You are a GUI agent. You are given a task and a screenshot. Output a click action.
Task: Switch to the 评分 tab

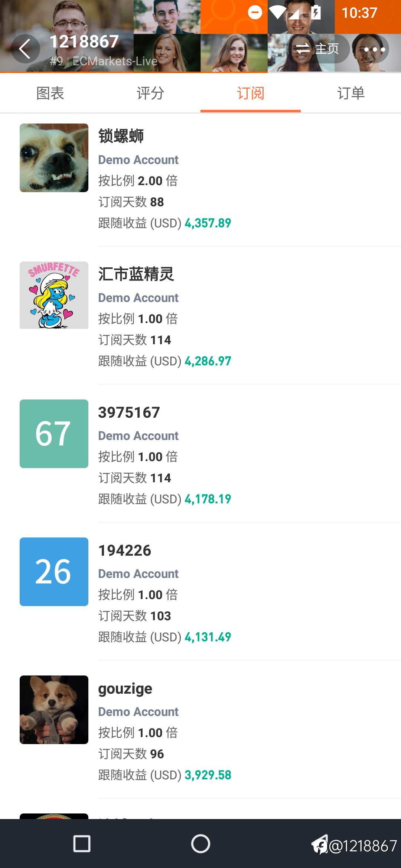tap(150, 93)
